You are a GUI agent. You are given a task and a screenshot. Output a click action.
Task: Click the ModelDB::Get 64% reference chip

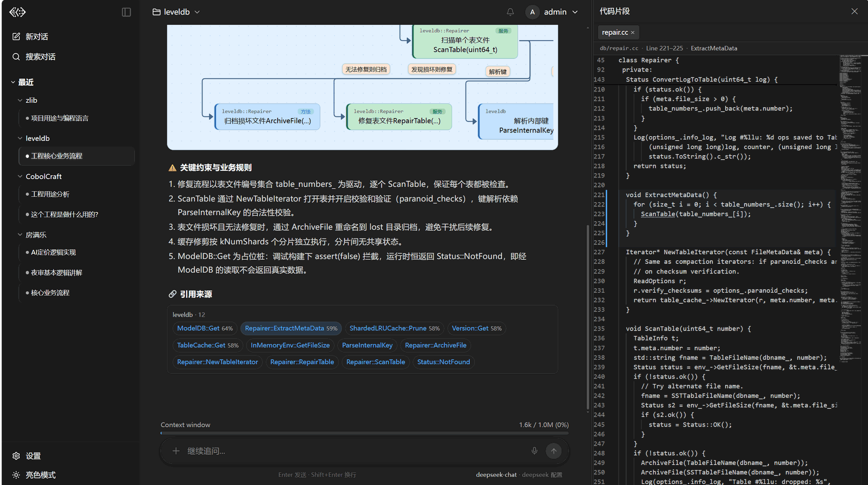tap(205, 328)
